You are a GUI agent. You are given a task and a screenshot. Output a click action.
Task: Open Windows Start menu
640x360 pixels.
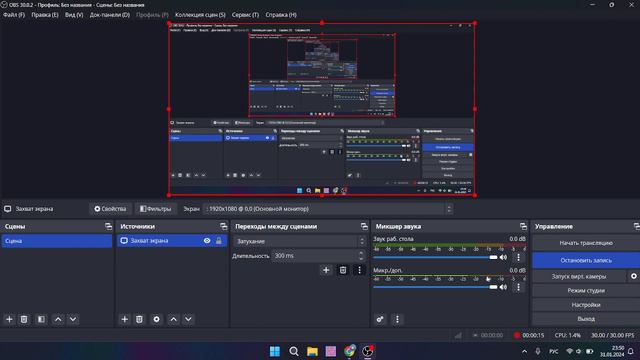(275, 351)
